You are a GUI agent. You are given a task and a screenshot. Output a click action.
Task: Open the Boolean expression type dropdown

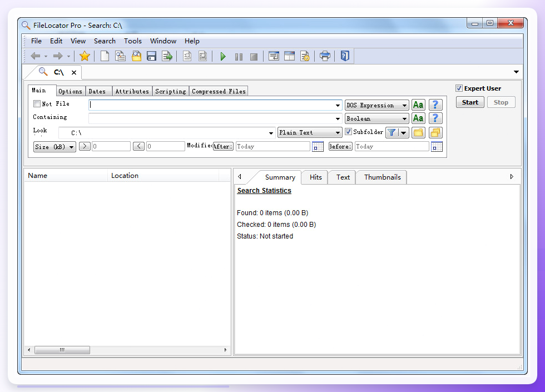(x=377, y=118)
